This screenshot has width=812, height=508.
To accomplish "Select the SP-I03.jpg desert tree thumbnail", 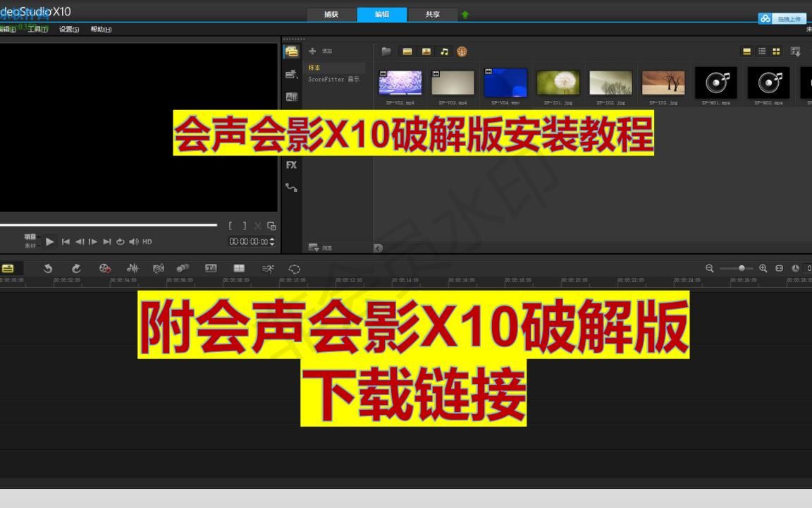I will point(663,83).
